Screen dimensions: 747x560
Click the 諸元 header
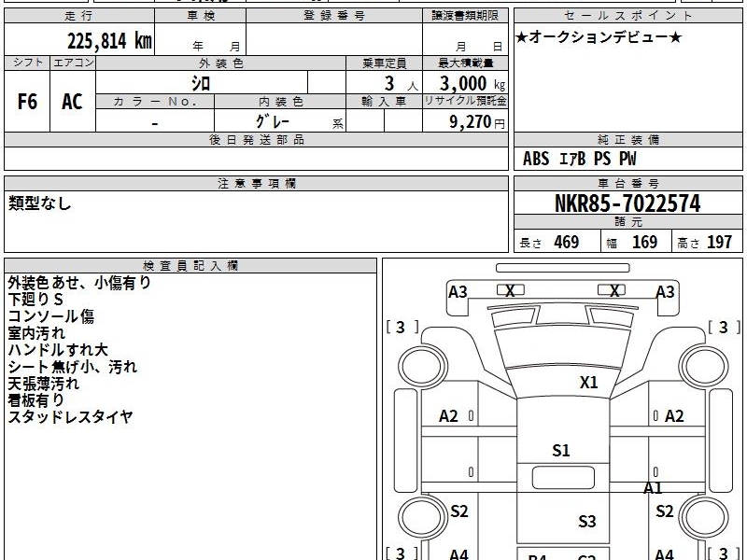point(627,222)
